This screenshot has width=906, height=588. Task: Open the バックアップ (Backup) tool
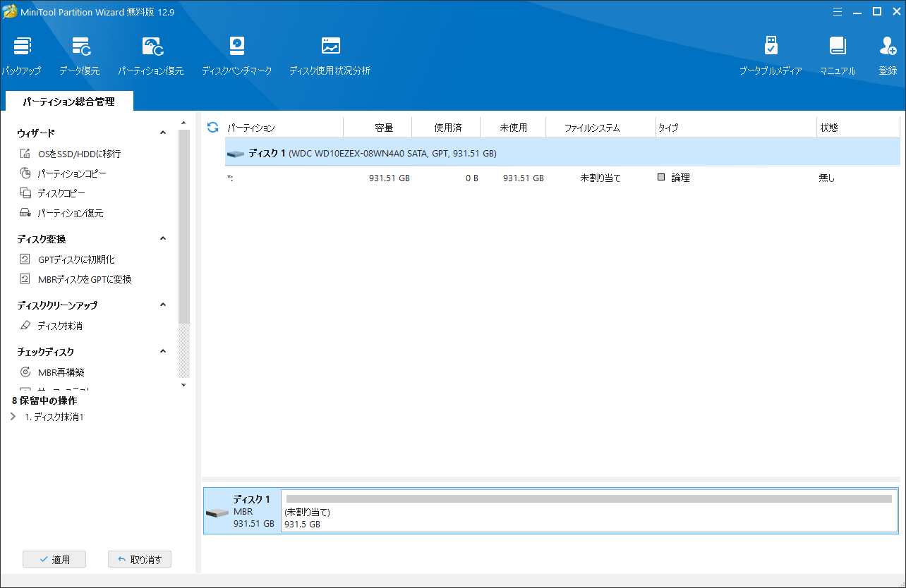pyautogui.click(x=21, y=56)
